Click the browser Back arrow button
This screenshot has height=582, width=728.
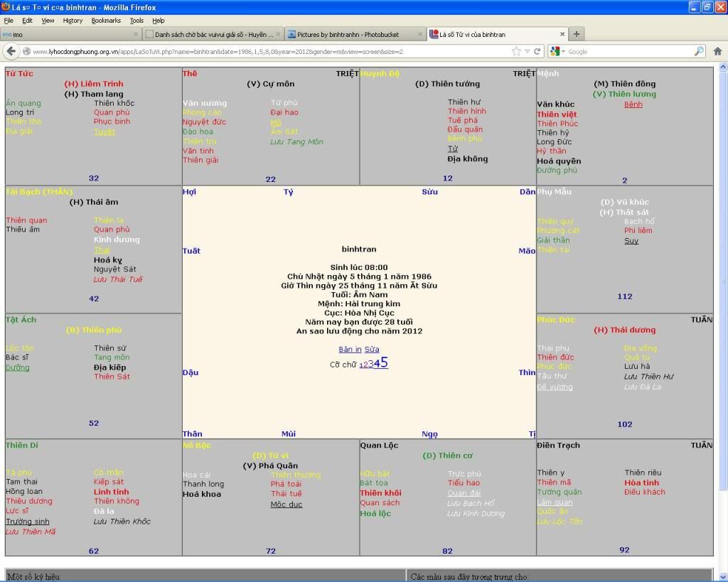pos(11,51)
